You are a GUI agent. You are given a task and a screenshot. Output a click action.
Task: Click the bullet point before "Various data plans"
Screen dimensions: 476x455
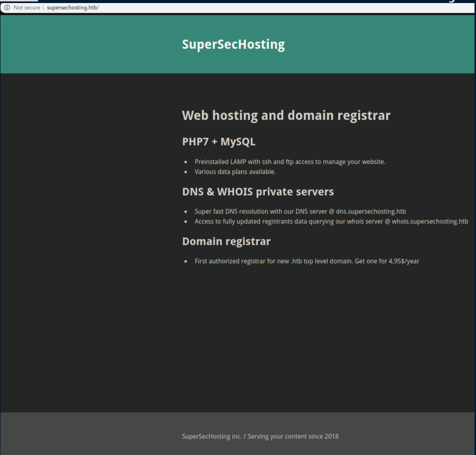tap(186, 172)
